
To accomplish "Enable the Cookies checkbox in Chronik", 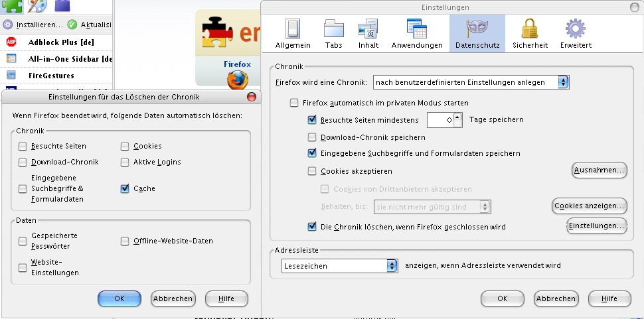I will tap(125, 147).
